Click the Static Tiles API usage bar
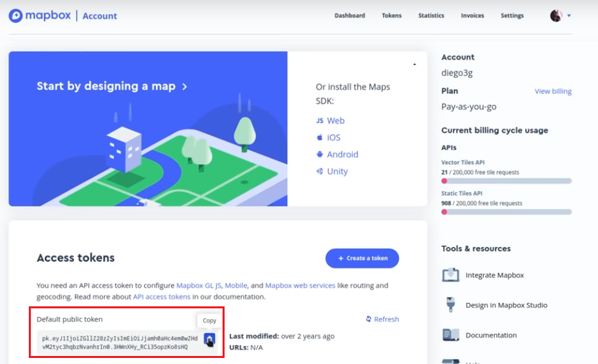Viewport: 598px width, 364px height. click(506, 212)
